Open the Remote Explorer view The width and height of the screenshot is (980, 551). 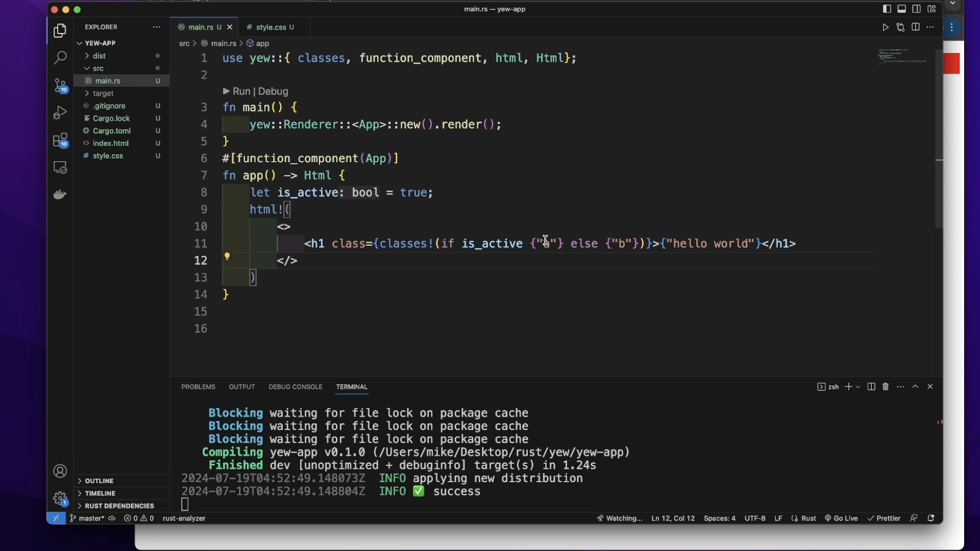tap(60, 168)
